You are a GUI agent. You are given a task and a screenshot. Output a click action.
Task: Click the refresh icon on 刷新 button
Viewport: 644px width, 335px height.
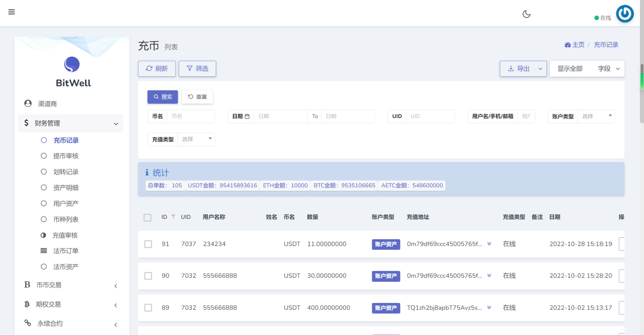tap(149, 68)
